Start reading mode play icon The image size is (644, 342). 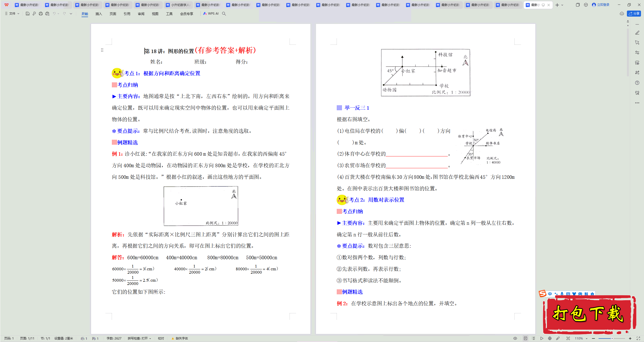(542, 338)
